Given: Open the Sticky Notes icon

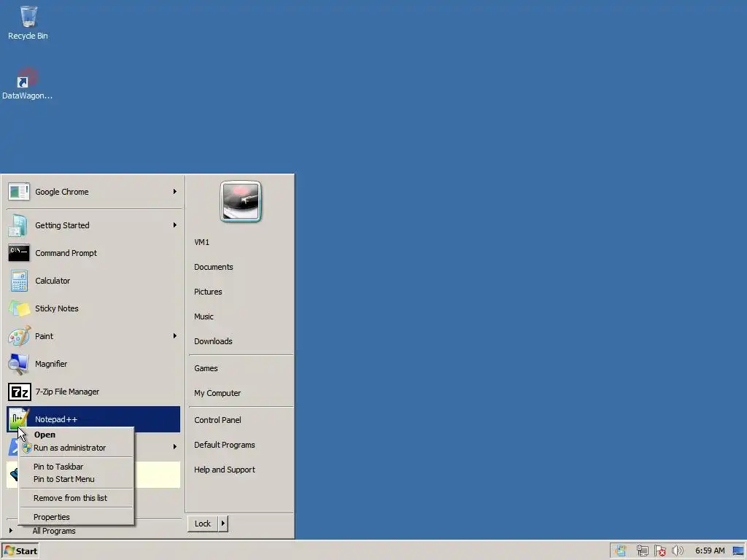Looking at the screenshot, I should coord(19,308).
